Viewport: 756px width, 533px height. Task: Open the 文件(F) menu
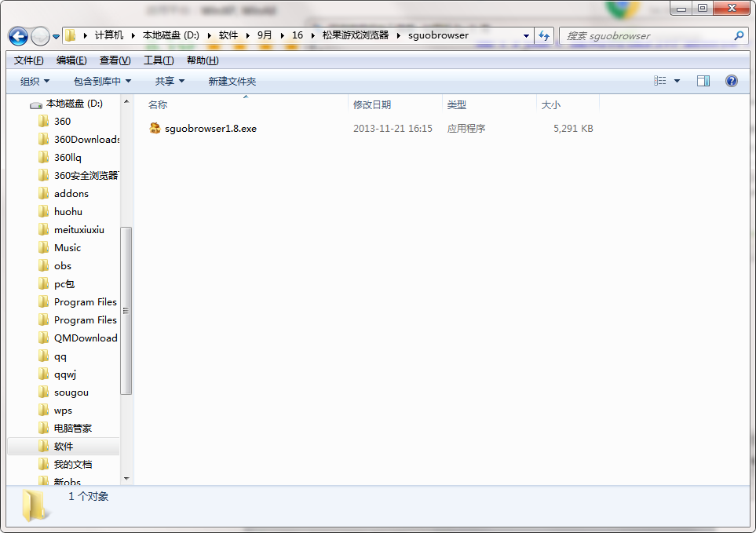[28, 60]
